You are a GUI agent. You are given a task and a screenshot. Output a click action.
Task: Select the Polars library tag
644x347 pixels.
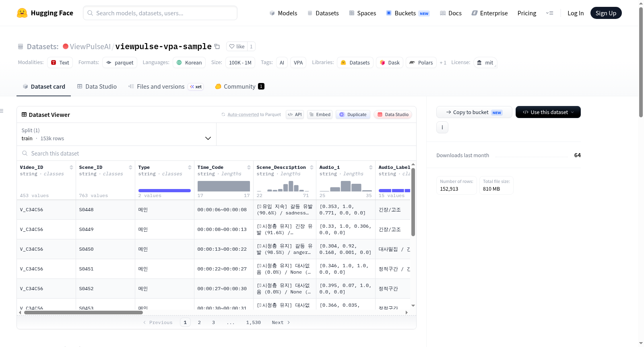pyautogui.click(x=421, y=62)
